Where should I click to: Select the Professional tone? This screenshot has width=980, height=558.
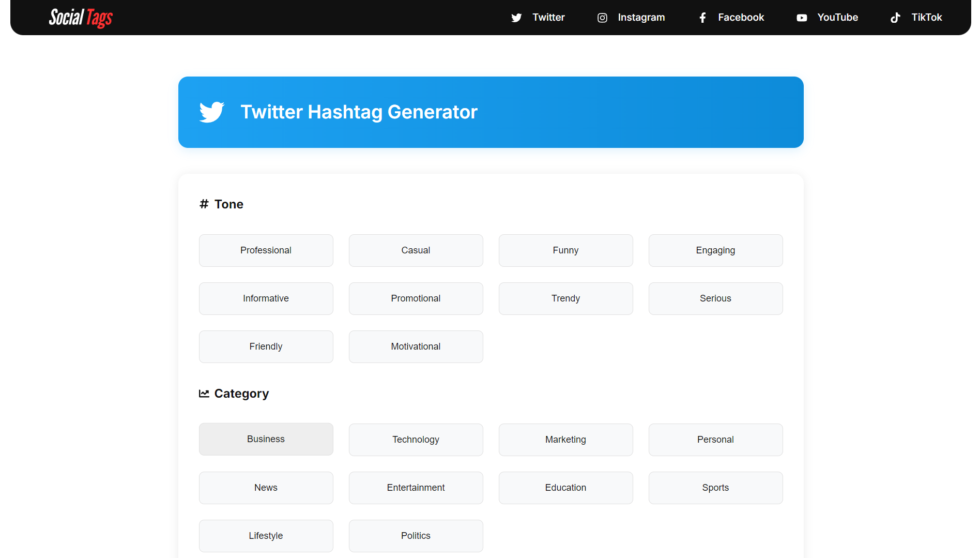click(266, 251)
